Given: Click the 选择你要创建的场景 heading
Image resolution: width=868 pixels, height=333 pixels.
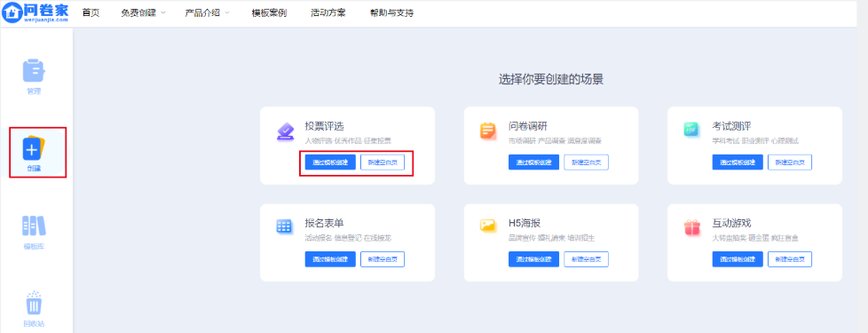Looking at the screenshot, I should 551,80.
